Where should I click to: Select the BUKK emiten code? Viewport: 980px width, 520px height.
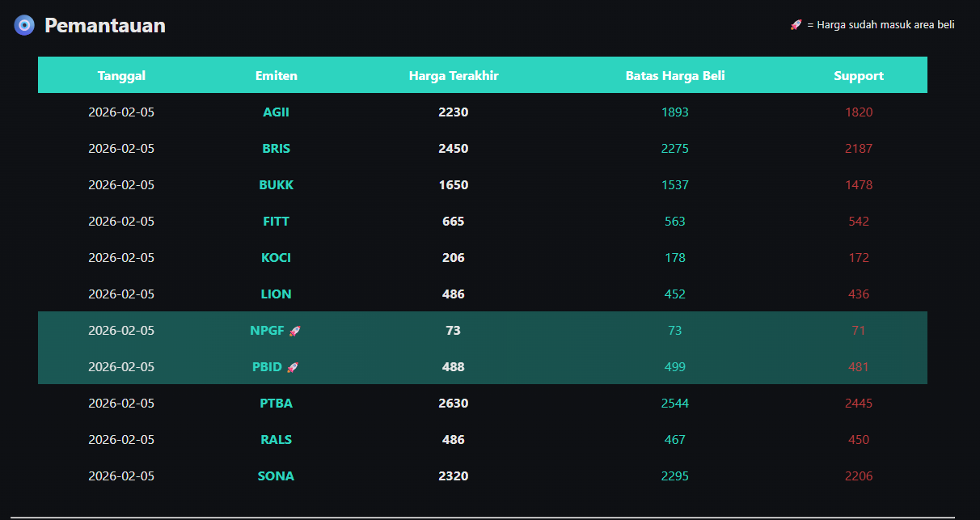[276, 185]
